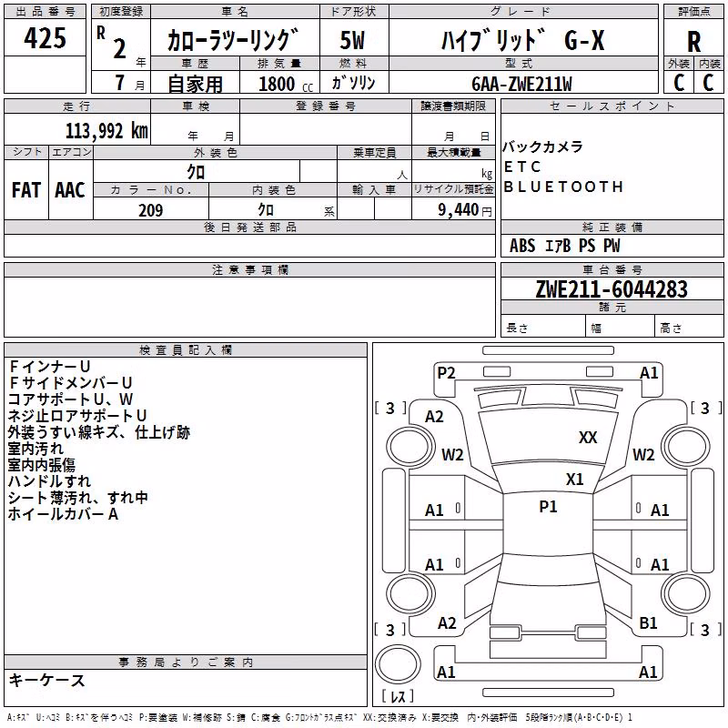The image size is (728, 728).
Task: Click the note 室内内張傷
Action: tap(41, 465)
